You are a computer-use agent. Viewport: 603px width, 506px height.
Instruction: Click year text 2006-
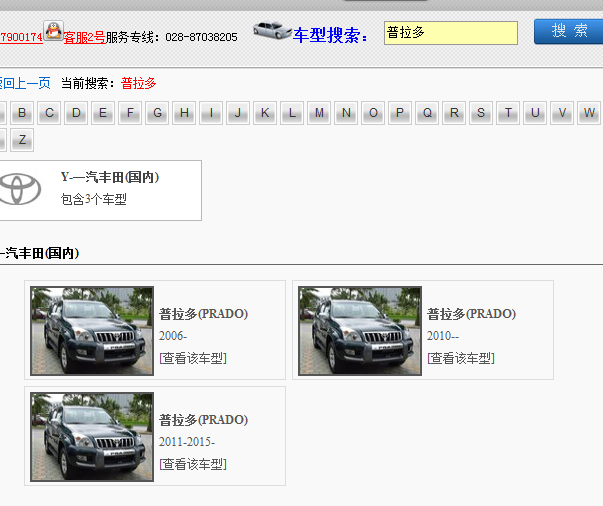tap(173, 336)
